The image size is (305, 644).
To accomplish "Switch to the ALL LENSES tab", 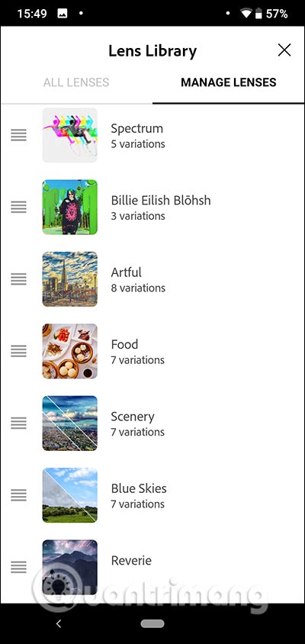I will coord(76,82).
